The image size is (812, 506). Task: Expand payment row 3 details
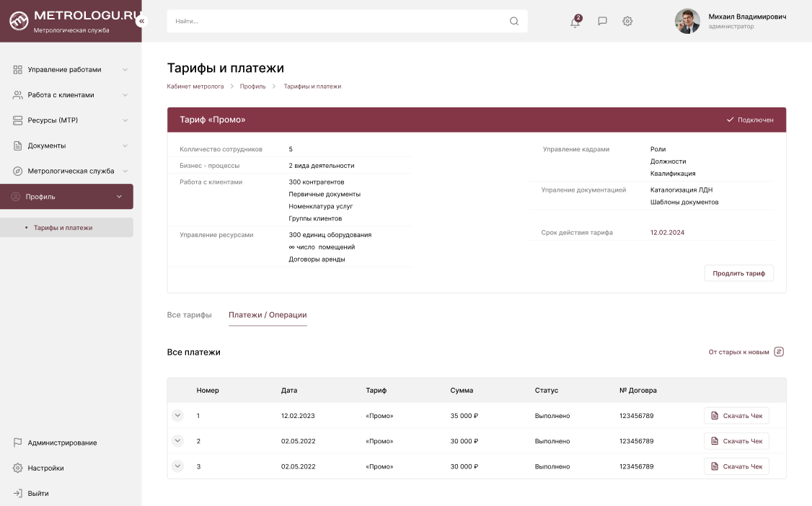178,466
